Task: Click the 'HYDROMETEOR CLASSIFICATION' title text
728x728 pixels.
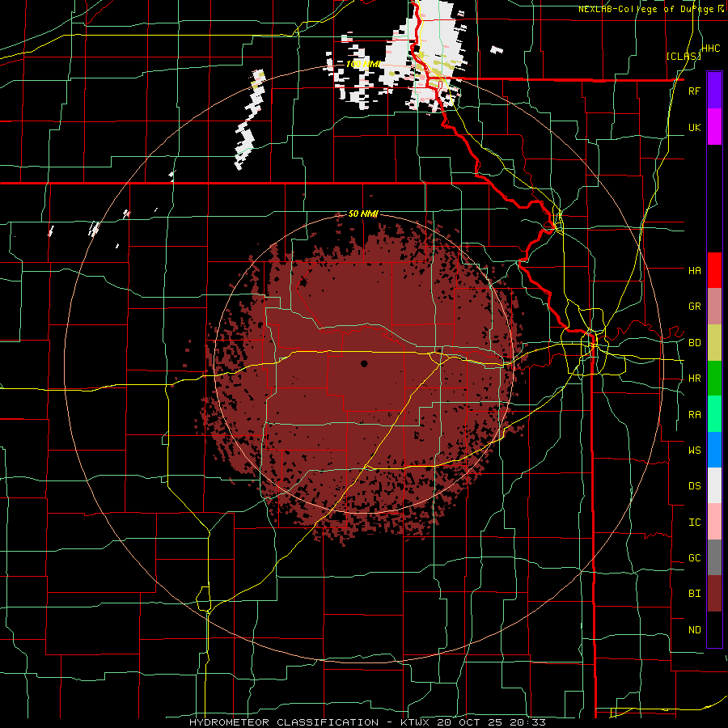Action: (x=284, y=722)
